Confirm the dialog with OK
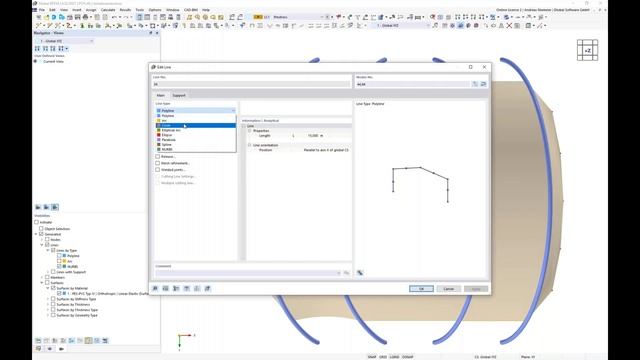This screenshot has width=640, height=360. 421,289
